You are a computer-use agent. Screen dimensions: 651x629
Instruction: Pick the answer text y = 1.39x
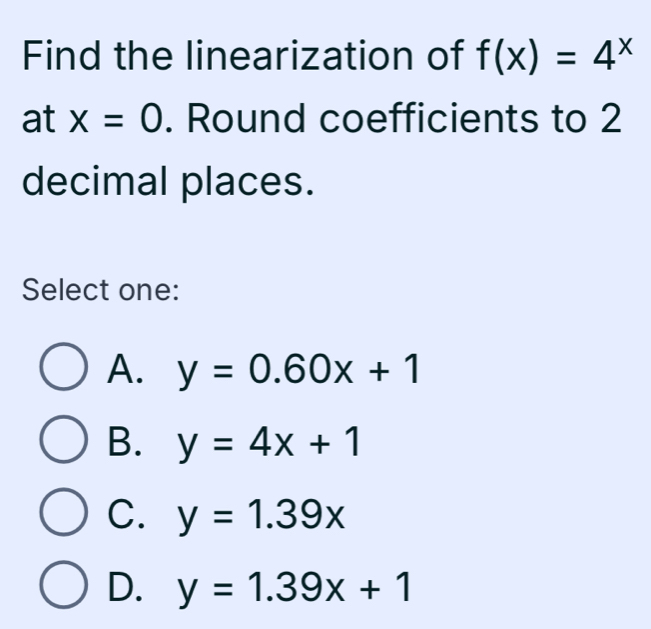click(x=262, y=516)
